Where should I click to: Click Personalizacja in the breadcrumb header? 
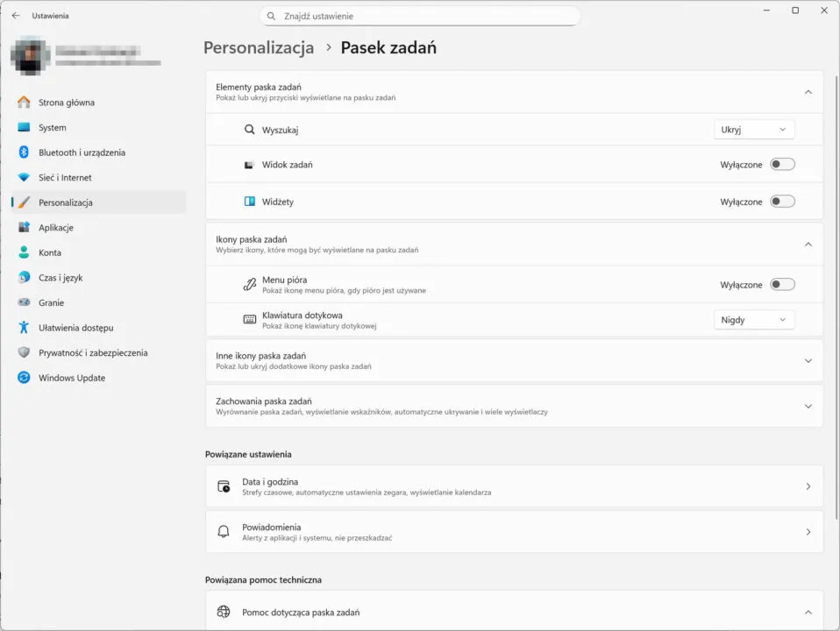pos(259,48)
